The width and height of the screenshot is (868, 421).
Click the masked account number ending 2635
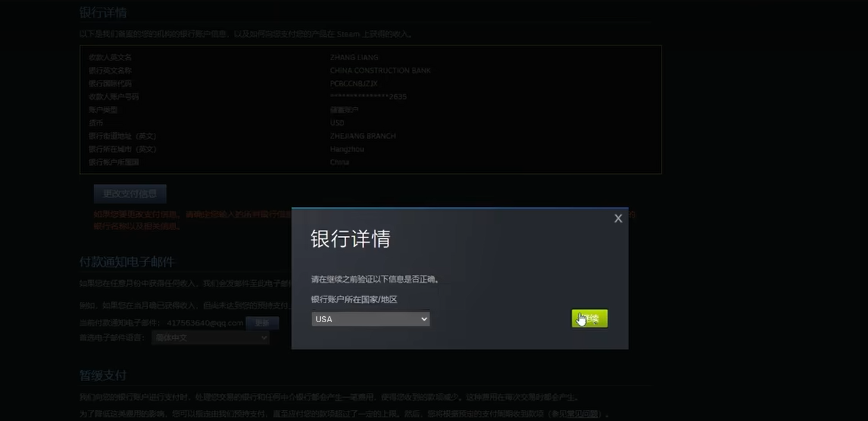pyautogui.click(x=368, y=97)
